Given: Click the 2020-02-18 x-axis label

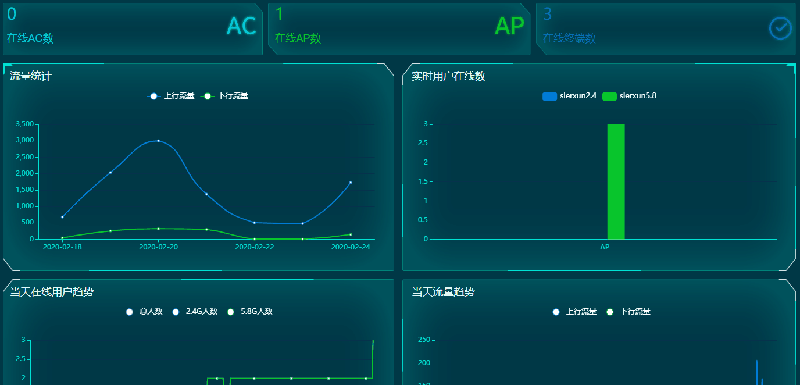Looking at the screenshot, I should click(62, 247).
